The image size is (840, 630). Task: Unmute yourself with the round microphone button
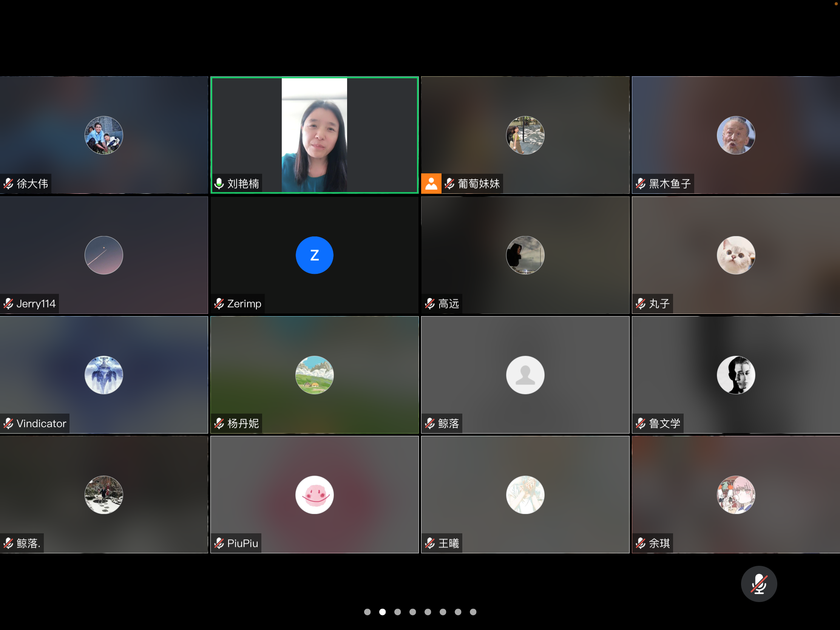tap(758, 584)
